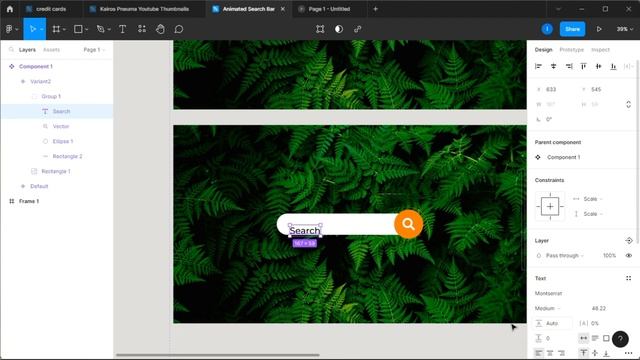
Task: Toggle the mask contrast icon
Action: pos(339,29)
